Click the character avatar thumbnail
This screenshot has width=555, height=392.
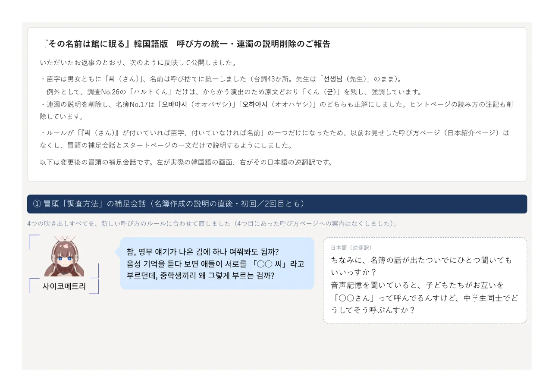click(x=64, y=256)
